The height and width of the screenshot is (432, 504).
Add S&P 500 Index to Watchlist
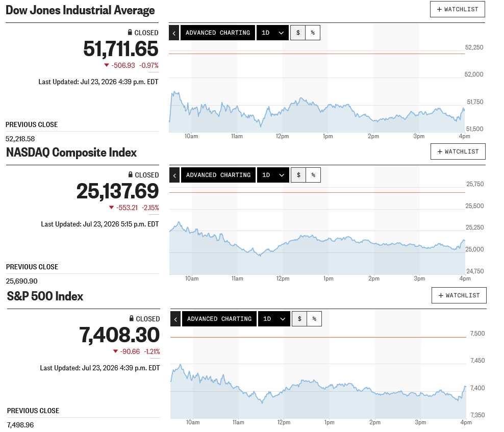(x=459, y=295)
